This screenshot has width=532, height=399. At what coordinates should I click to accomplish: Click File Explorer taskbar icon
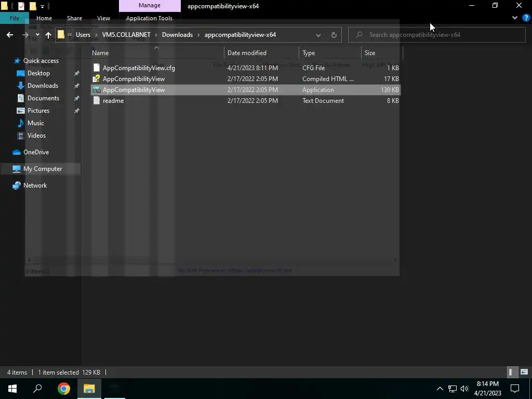click(x=89, y=389)
